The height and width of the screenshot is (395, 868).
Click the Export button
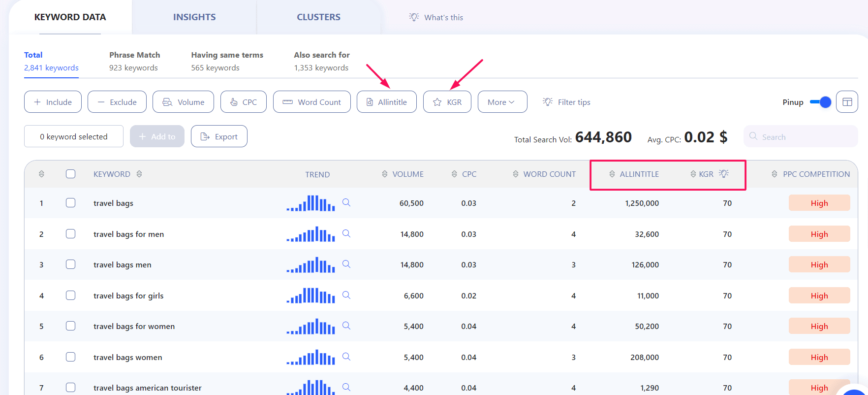tap(219, 136)
